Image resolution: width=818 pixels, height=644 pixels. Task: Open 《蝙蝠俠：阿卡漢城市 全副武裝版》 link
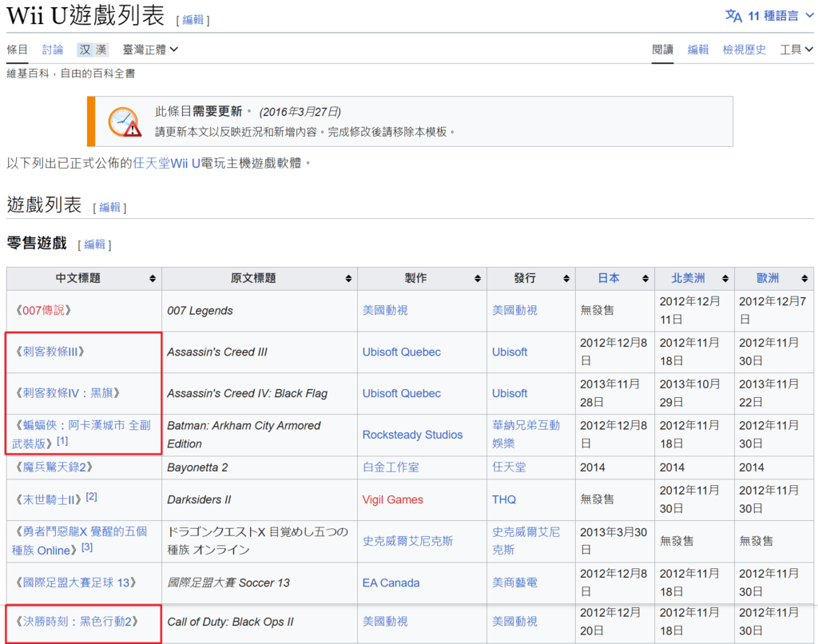(x=81, y=434)
